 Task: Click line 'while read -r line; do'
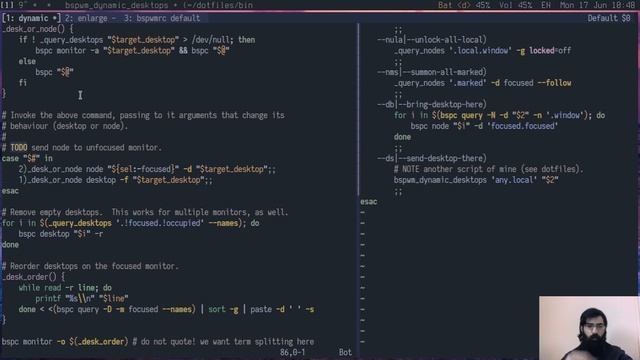pos(65,288)
